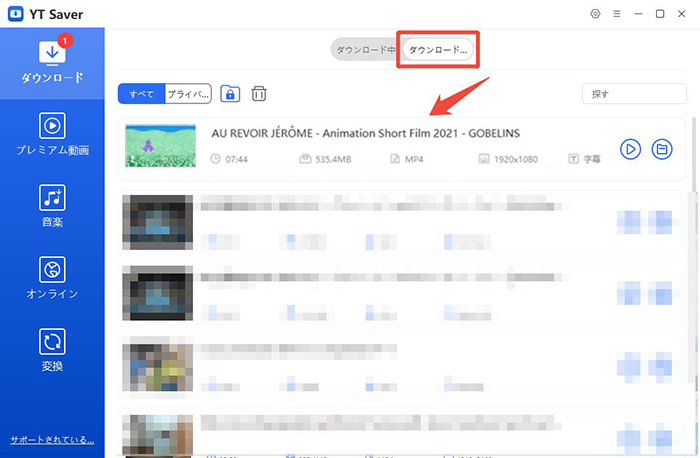Click the AU REVOIR JÉRÔME video title
700x458 pixels.
(365, 133)
